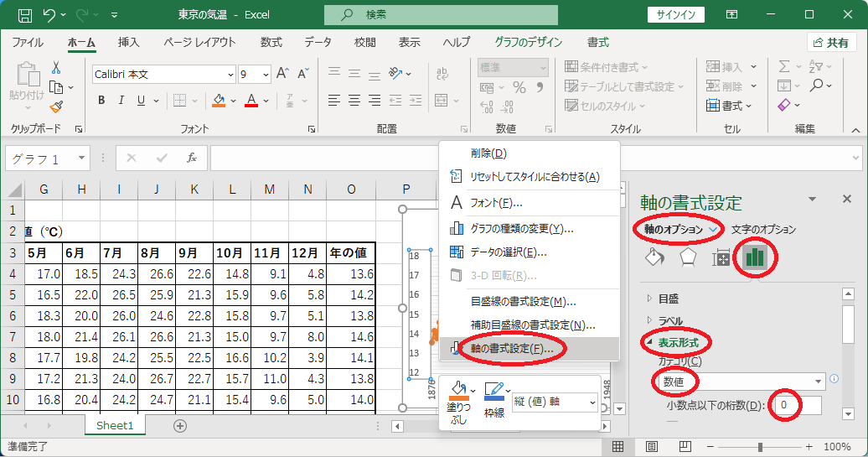
Task: Choose データの選択(E)... menu item
Action: (x=530, y=252)
